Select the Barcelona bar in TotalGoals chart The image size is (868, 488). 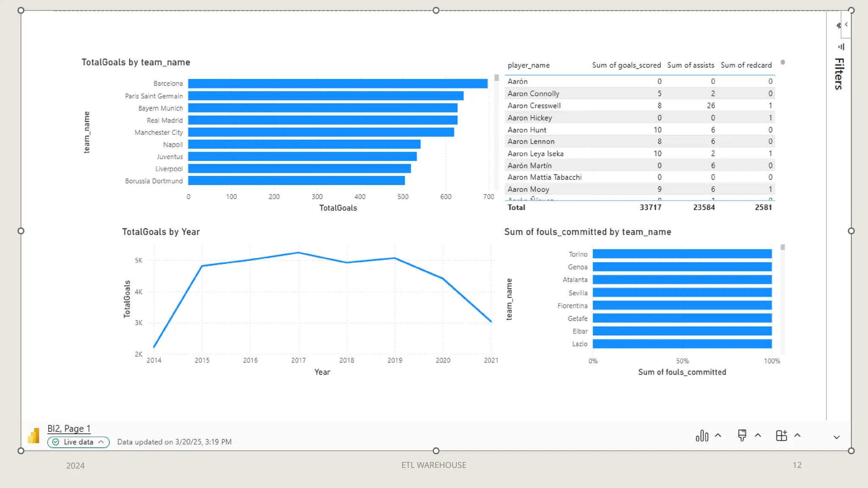337,83
